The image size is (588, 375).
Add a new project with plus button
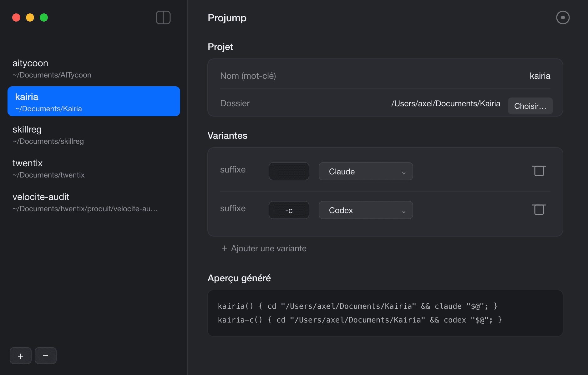pyautogui.click(x=21, y=356)
